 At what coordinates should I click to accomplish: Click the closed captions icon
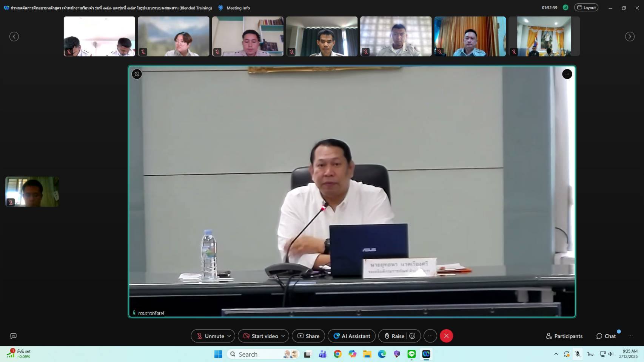[14, 336]
